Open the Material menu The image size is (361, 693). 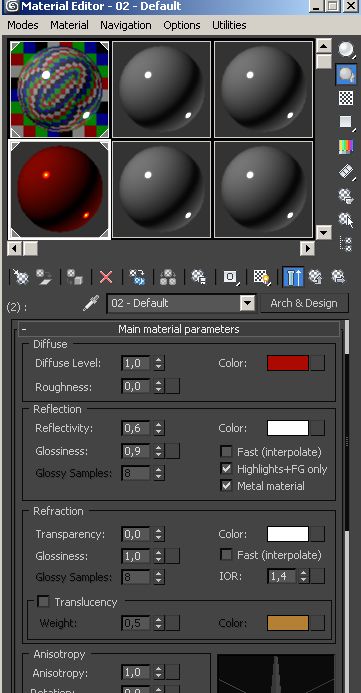(69, 25)
